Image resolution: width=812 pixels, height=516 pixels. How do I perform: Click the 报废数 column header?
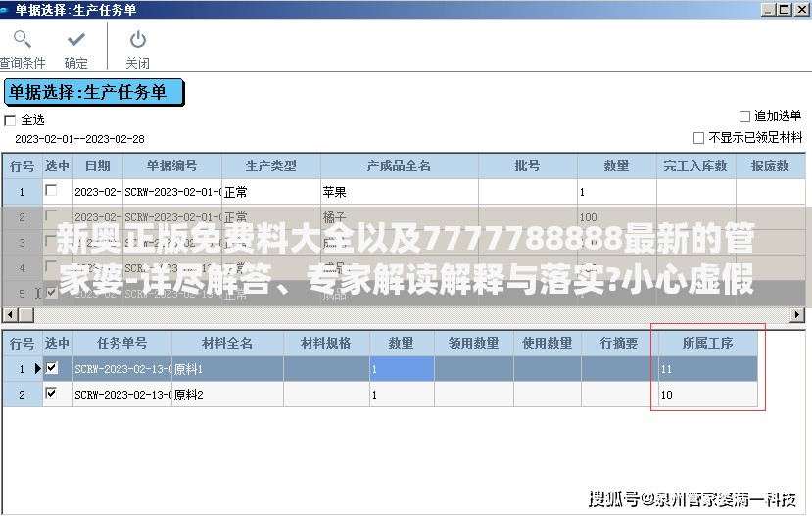pos(770,166)
